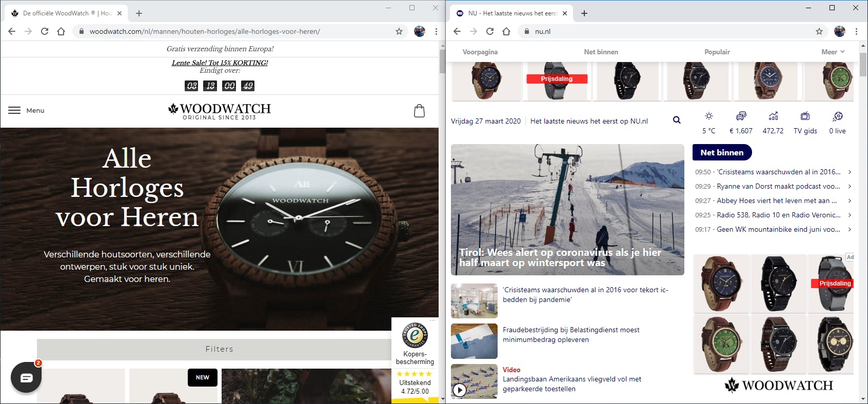Expand the 09:29 Ryanne van Dorst item chevron
The width and height of the screenshot is (868, 404).
coord(850,186)
